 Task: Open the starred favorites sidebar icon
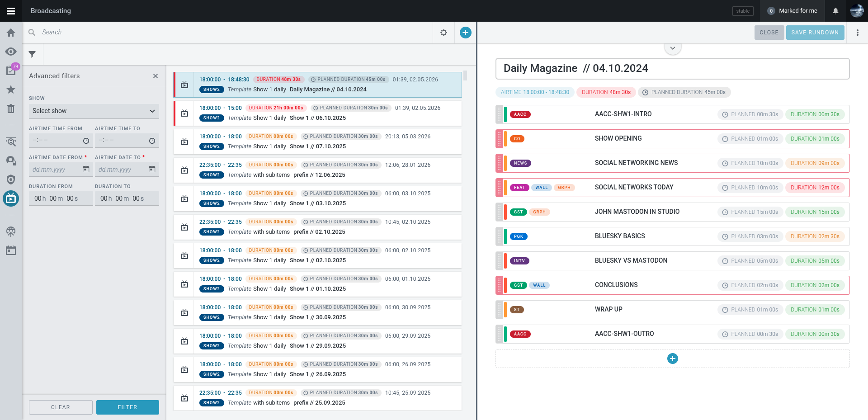[x=11, y=90]
